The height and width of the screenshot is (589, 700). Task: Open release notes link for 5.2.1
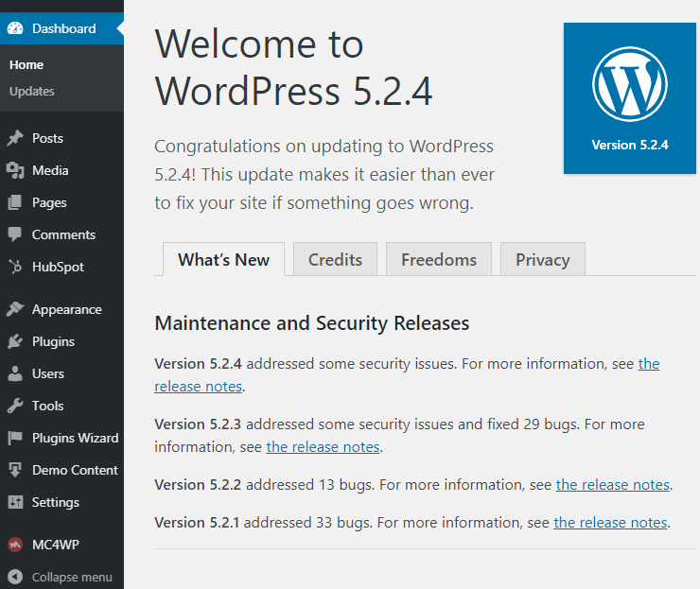pos(611,523)
